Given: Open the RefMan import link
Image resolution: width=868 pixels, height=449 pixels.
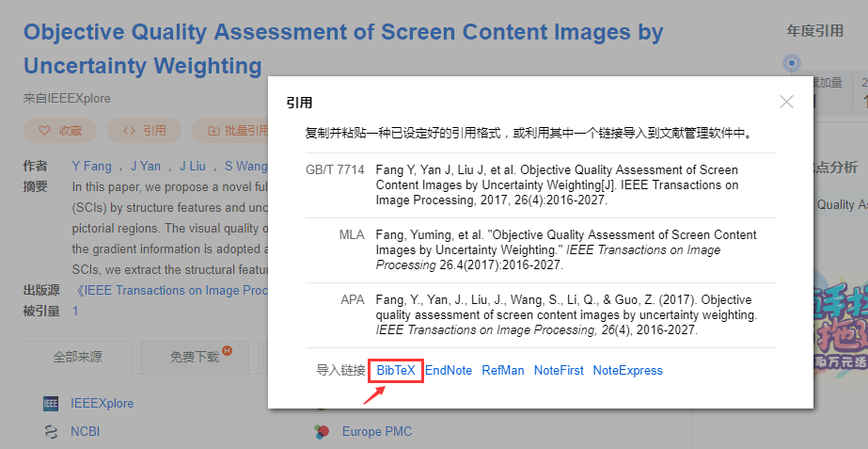Looking at the screenshot, I should 502,370.
